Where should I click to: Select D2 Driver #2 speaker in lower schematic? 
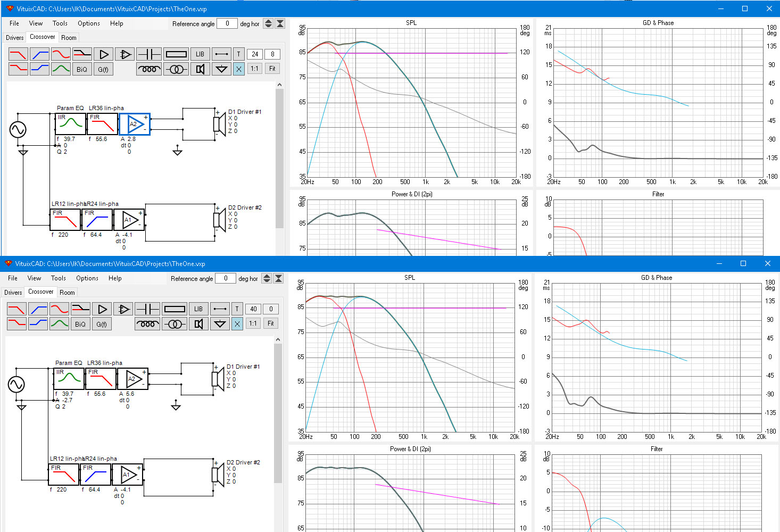(218, 475)
